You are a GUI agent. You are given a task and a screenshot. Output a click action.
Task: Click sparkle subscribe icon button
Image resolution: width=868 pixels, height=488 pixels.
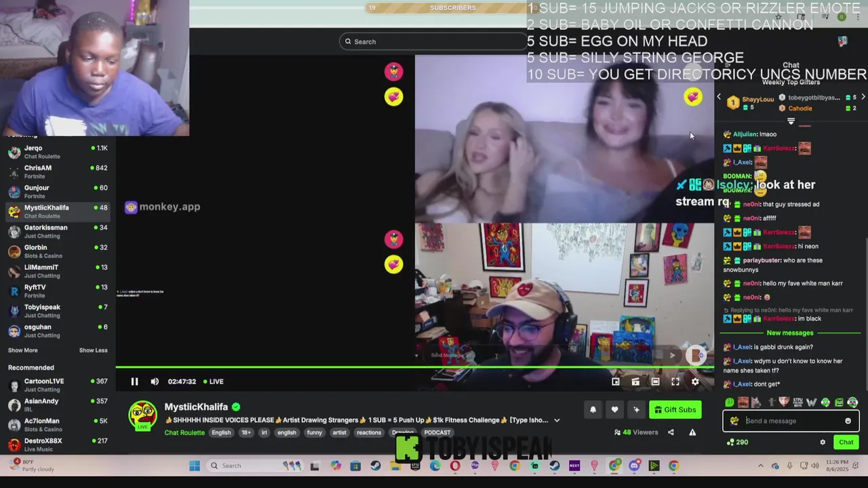pyautogui.click(x=636, y=409)
